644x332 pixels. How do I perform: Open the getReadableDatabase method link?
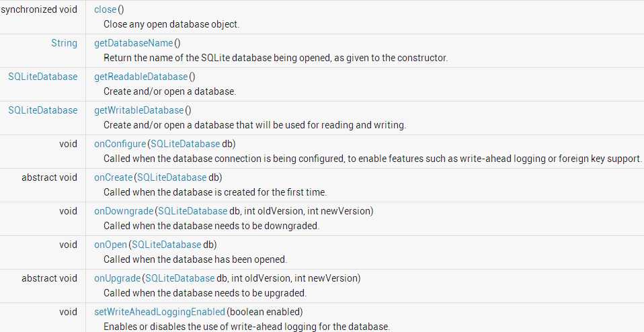click(140, 77)
